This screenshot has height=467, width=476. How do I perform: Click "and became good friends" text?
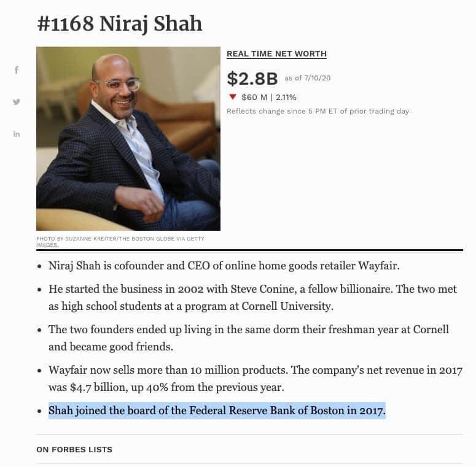click(111, 347)
